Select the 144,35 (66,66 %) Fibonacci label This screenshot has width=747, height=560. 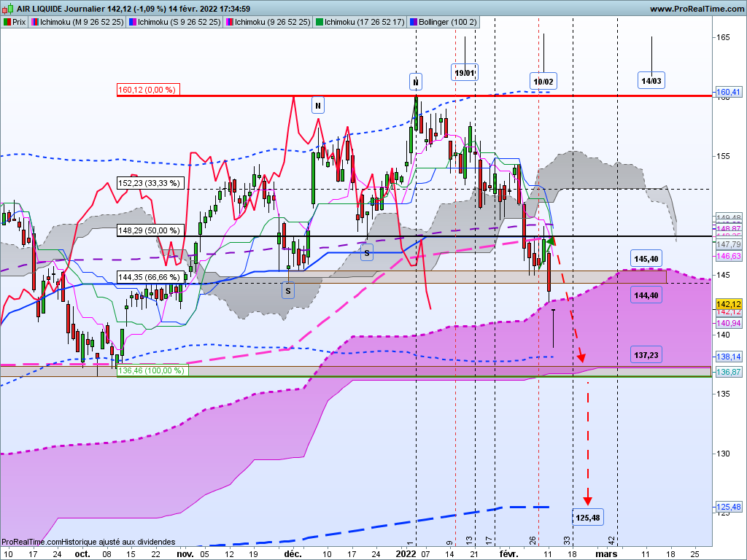(x=150, y=277)
